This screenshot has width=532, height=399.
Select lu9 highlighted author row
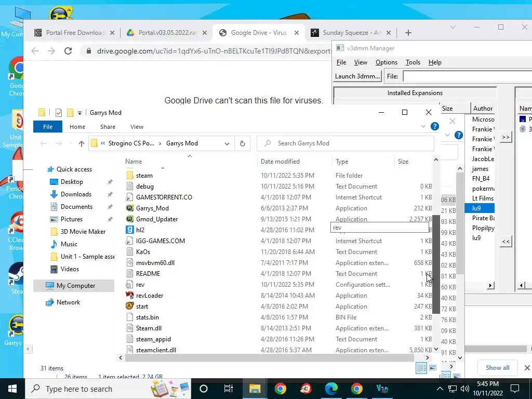tap(480, 208)
